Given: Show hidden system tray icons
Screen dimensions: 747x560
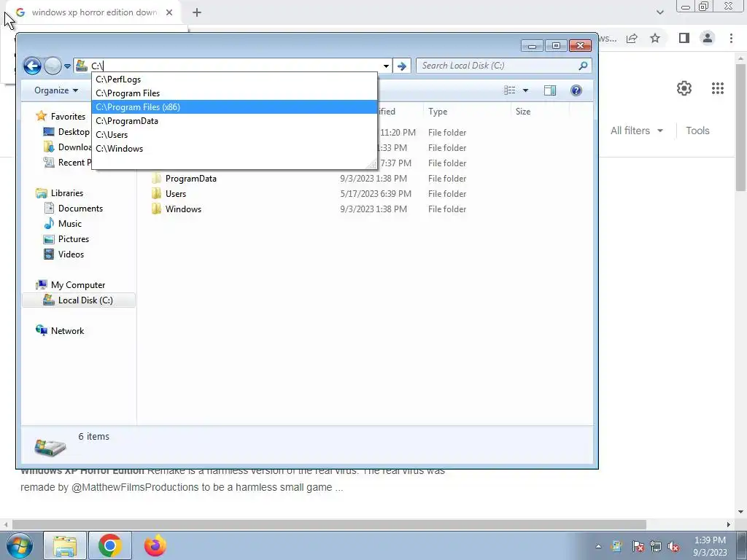Looking at the screenshot, I should point(598,546).
